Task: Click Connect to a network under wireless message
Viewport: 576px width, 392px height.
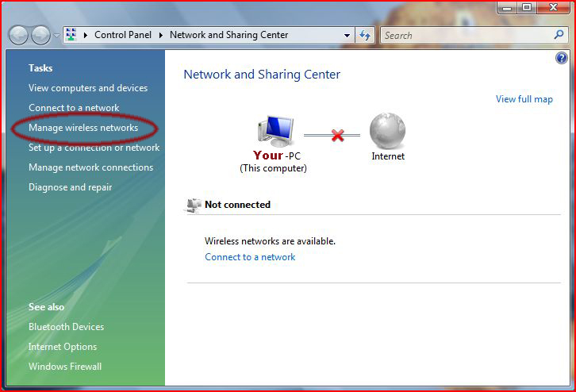Action: 250,257
